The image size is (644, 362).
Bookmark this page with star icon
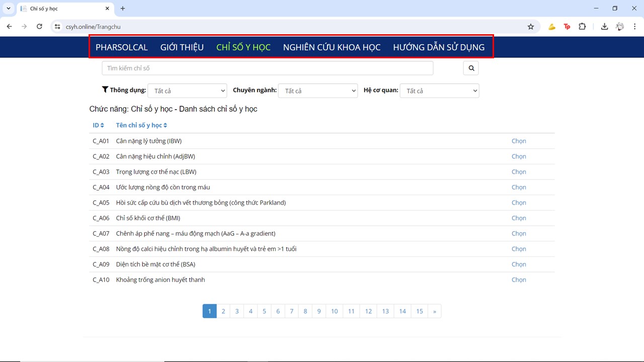click(530, 27)
